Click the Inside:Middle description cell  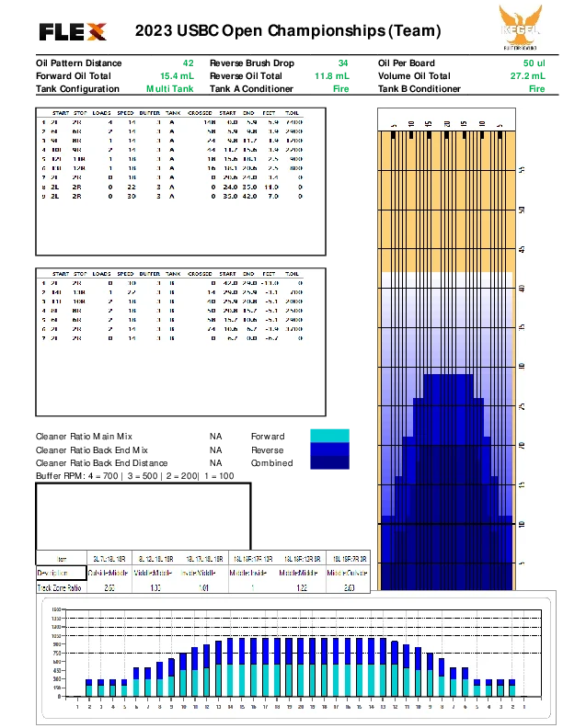coord(199,573)
